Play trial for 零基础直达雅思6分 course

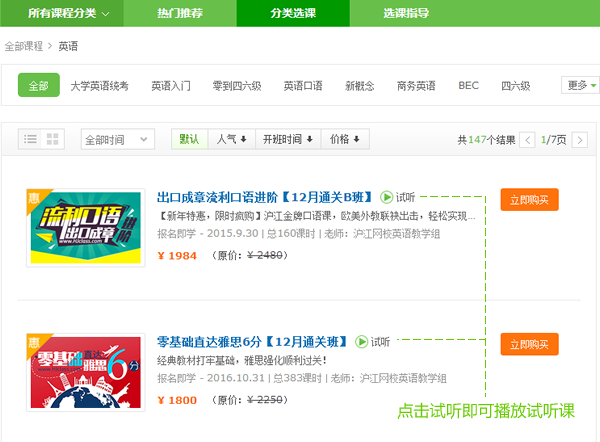tap(373, 342)
